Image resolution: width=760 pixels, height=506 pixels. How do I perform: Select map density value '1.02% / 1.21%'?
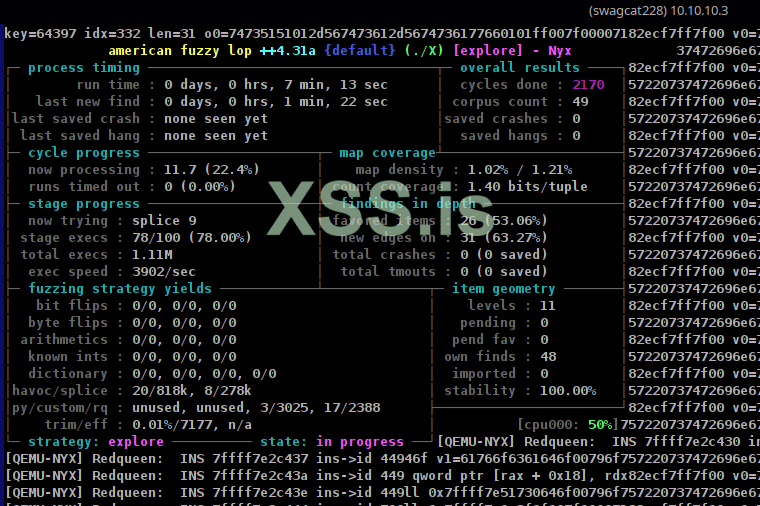(x=520, y=170)
